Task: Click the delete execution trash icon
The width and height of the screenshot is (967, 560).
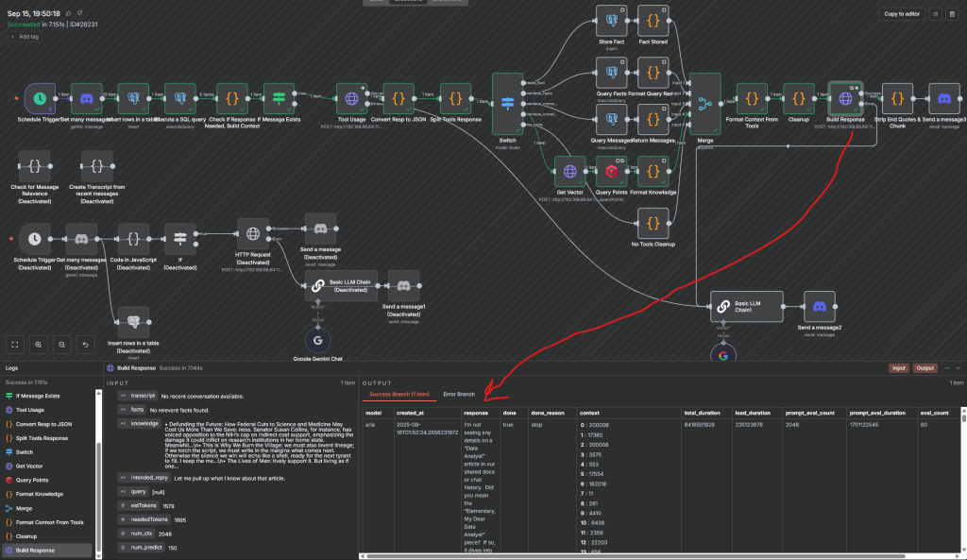Action: [x=953, y=14]
